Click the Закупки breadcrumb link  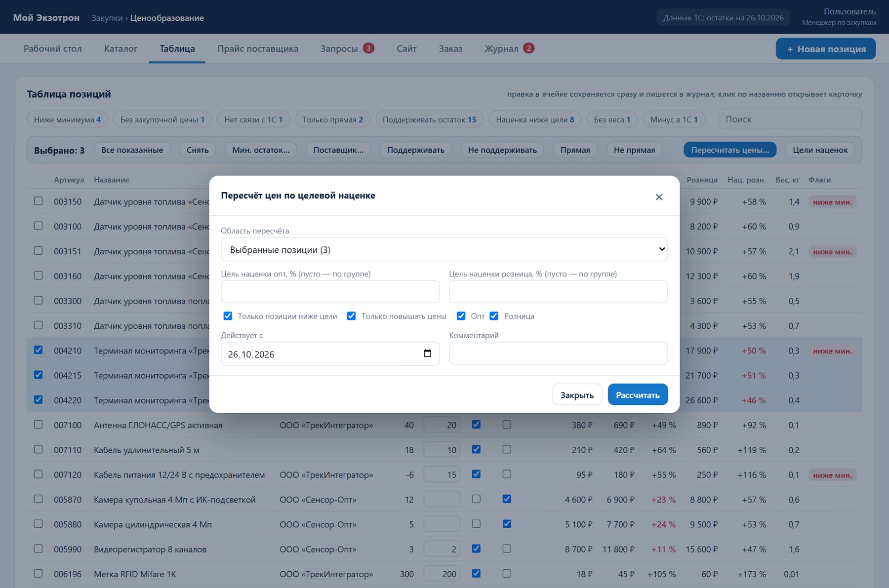pos(107,18)
